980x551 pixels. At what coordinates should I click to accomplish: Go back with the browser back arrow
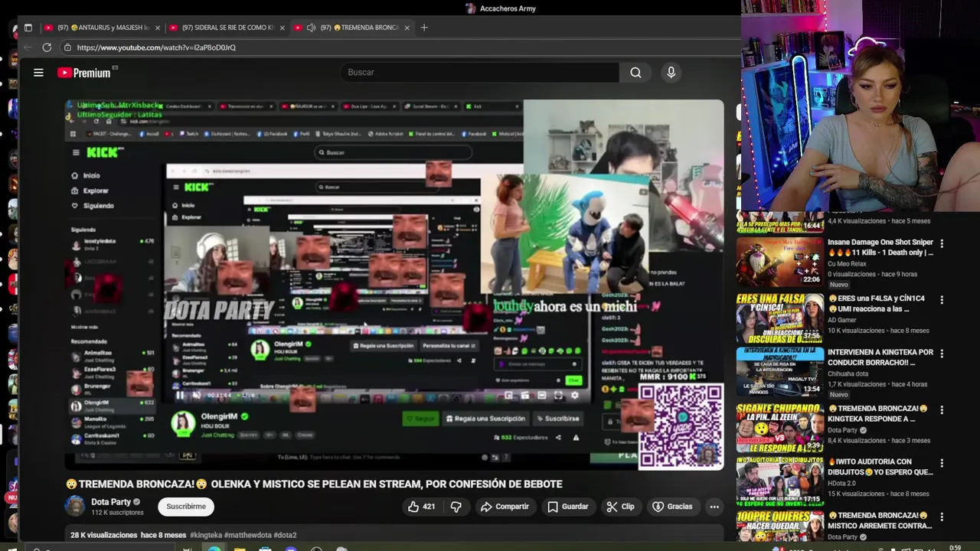coord(28,47)
